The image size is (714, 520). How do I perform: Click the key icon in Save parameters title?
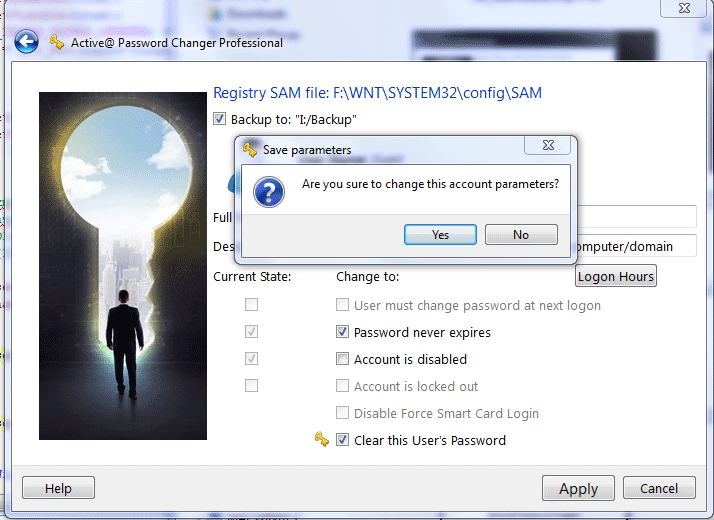[x=250, y=149]
